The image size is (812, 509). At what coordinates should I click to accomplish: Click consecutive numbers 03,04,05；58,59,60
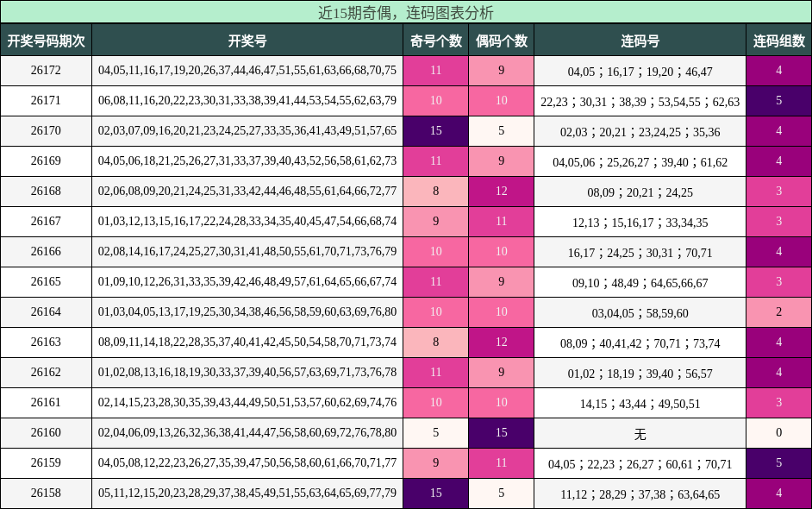(x=640, y=313)
